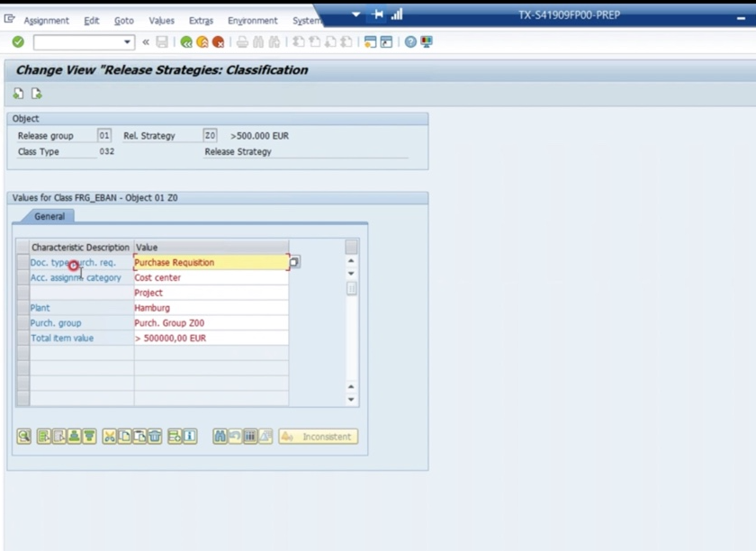The image size is (756, 551).
Task: Open the Environment menu
Action: (253, 21)
